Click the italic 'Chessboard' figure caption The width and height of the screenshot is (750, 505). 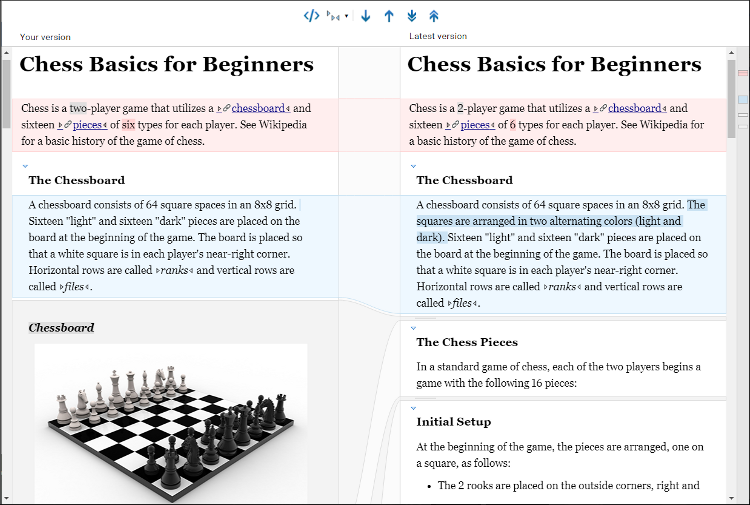(x=61, y=328)
